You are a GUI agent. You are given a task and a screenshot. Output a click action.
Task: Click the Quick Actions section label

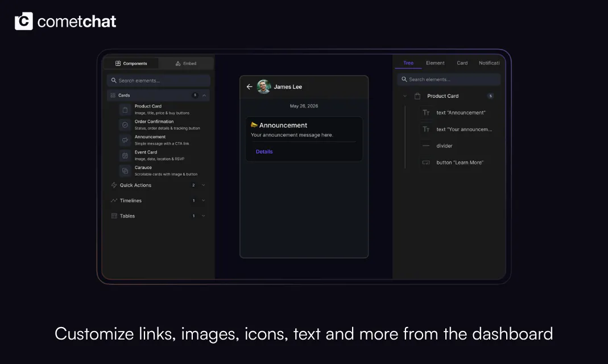[135, 185]
